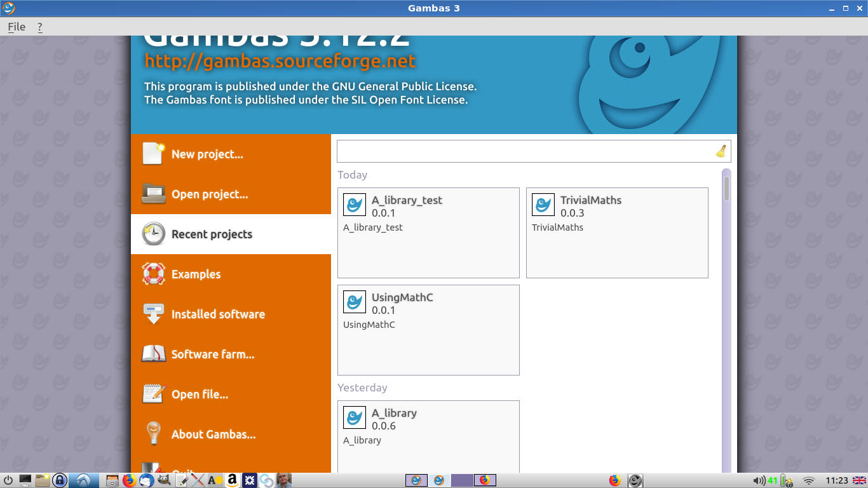Click the volume speaker icon in system tray
This screenshot has width=868, height=488.
point(759,480)
